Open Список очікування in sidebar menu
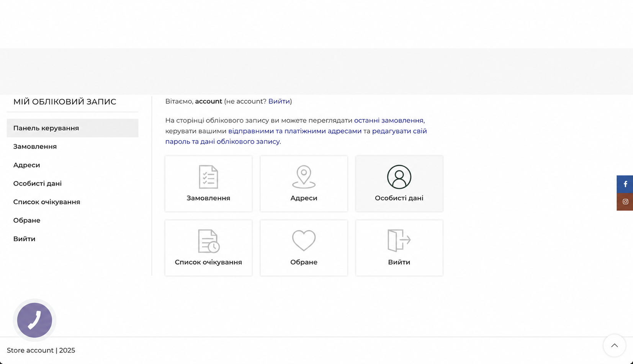Viewport: 633px width, 364px height. [72, 202]
